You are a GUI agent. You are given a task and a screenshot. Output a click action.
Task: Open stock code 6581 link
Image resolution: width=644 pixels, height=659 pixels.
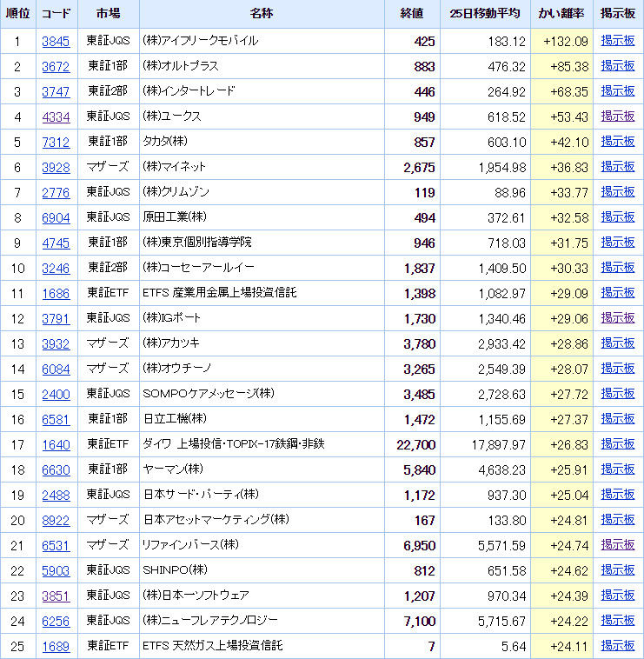coord(56,419)
